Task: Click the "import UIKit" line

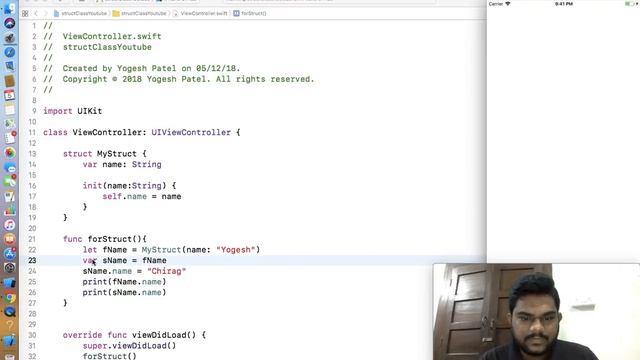Action: coord(73,111)
